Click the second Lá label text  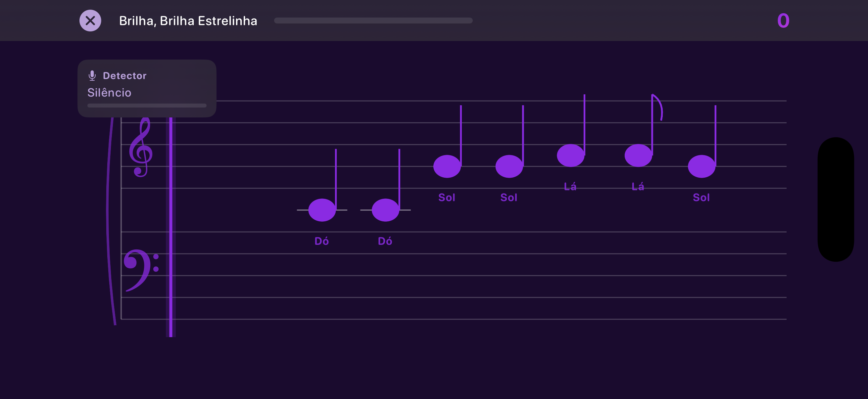point(638,187)
